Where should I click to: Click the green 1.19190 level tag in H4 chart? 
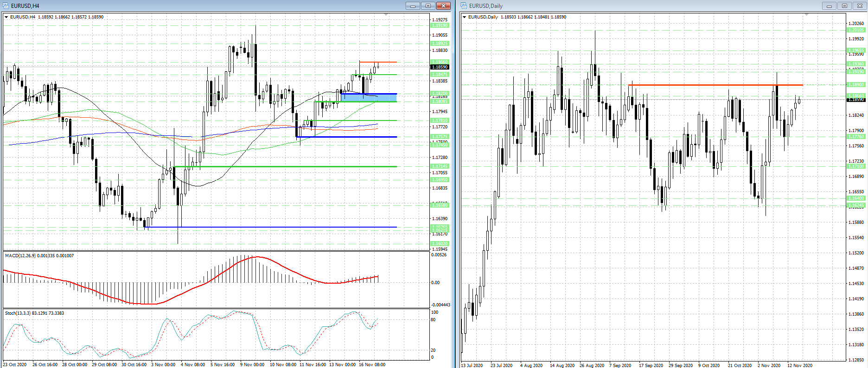point(440,25)
